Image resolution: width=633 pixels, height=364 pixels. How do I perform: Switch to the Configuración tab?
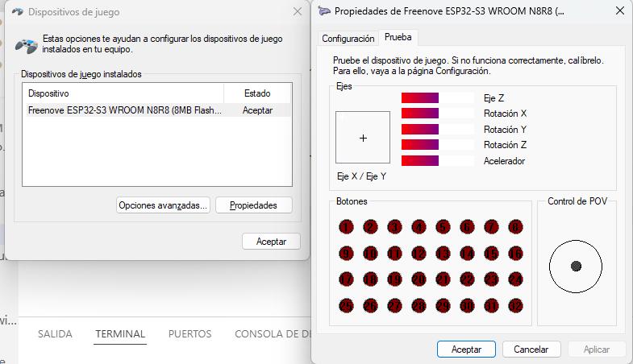tap(348, 39)
